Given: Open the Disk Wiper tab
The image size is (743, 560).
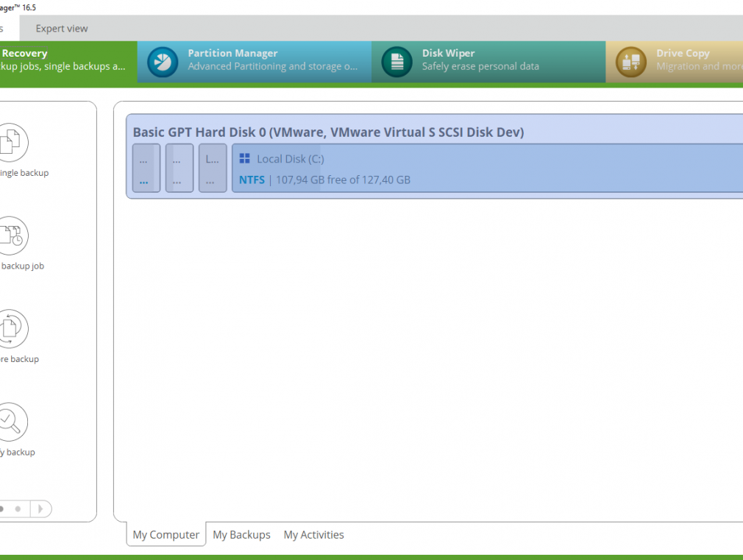Looking at the screenshot, I should point(488,62).
